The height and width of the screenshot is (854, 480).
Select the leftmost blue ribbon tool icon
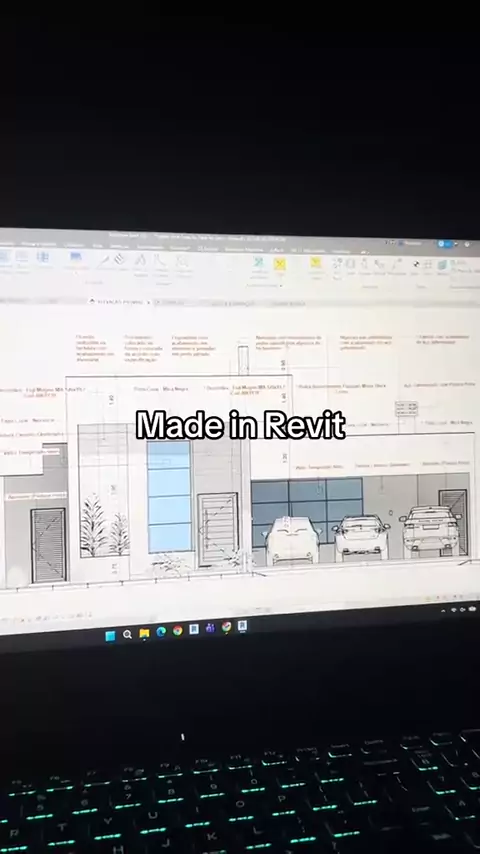click(x=5, y=257)
